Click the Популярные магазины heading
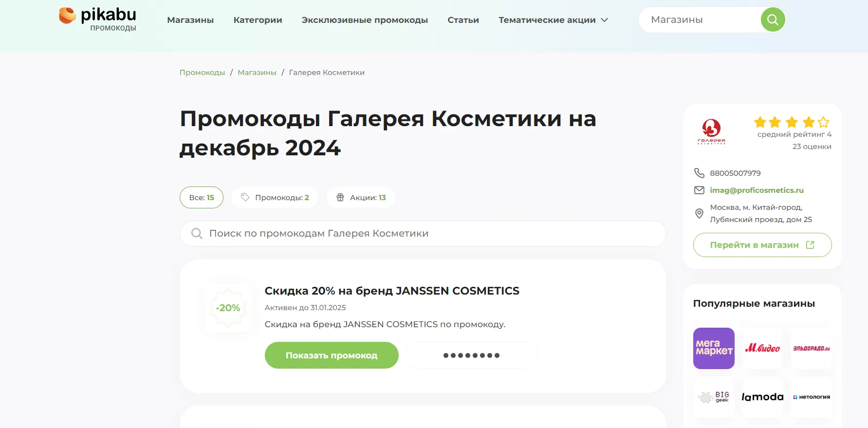This screenshot has height=428, width=868. coord(754,303)
